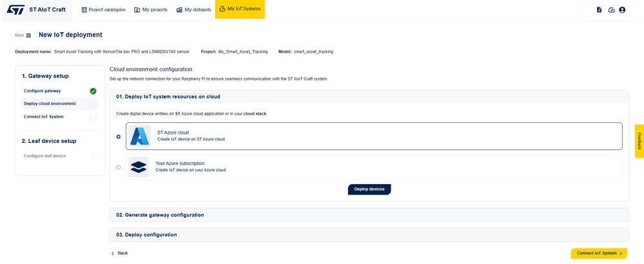Click the green Configure gateway checkmark
Viewport: 644px width, 264px height.
93,91
